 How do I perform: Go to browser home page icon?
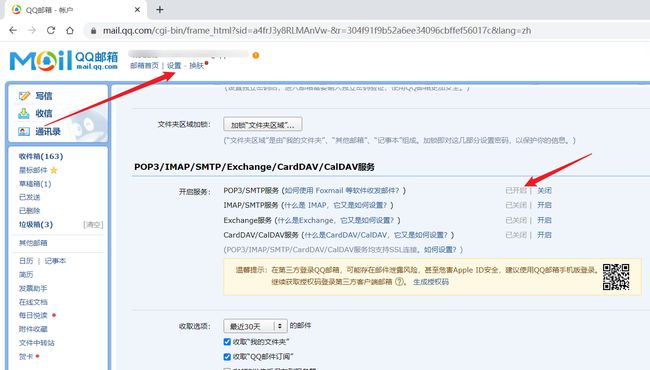(70, 30)
